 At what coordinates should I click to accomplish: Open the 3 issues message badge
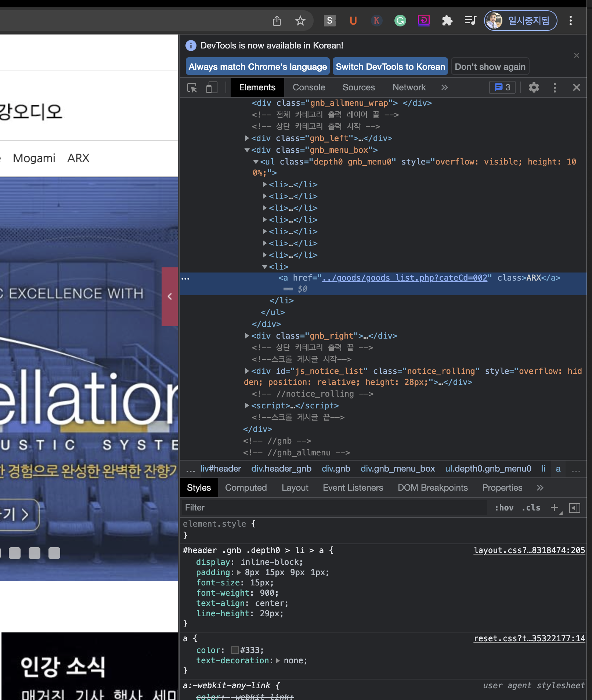pos(502,87)
